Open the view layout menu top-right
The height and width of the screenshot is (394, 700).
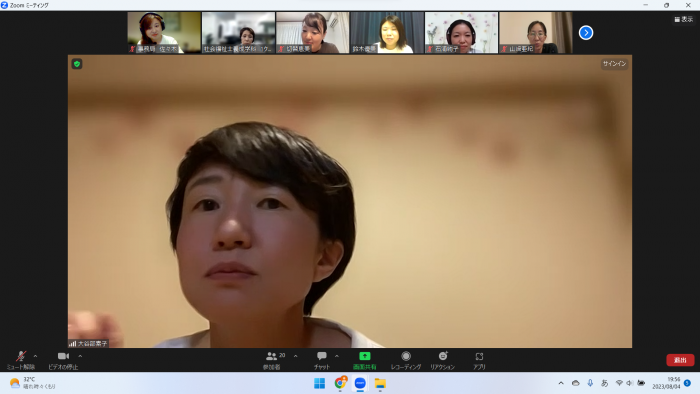coord(683,19)
